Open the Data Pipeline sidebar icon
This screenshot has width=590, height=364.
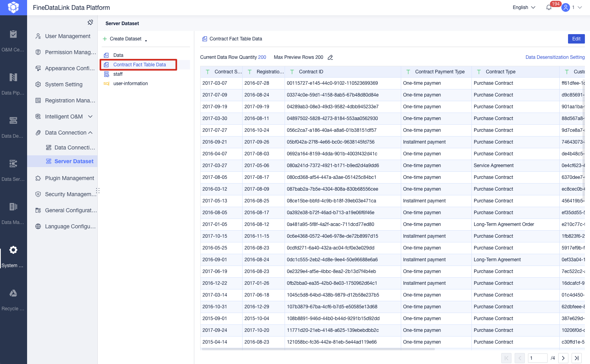click(13, 77)
